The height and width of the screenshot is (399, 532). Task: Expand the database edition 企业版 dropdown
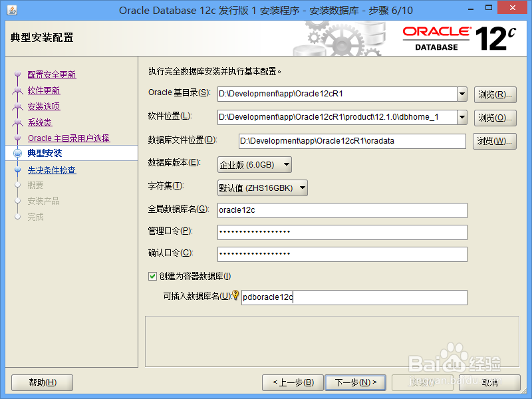(x=255, y=164)
